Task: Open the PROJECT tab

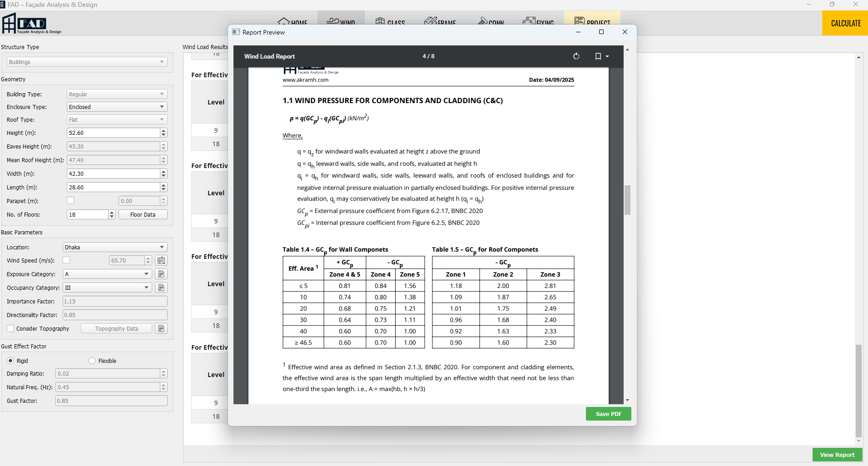Action: click(x=592, y=19)
